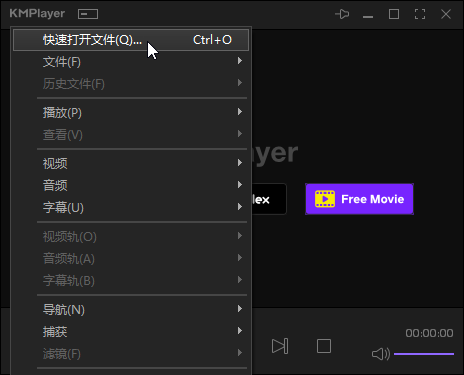Skip to next track
464x375 pixels.
(280, 346)
